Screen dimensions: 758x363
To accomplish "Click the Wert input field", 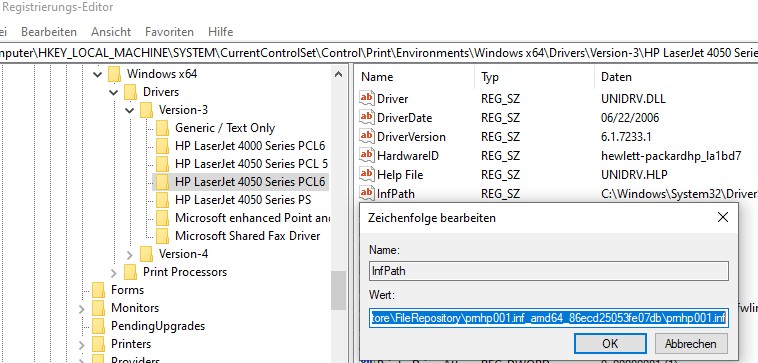I will (x=549, y=319).
